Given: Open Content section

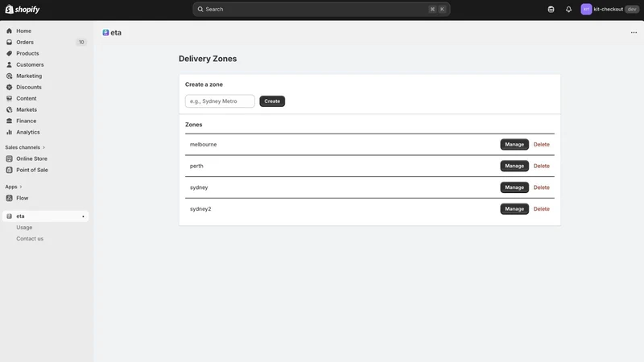Looking at the screenshot, I should 27,98.
